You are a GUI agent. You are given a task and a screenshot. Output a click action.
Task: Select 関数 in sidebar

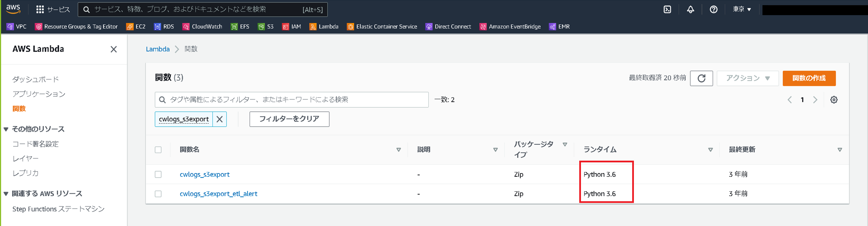coord(19,109)
